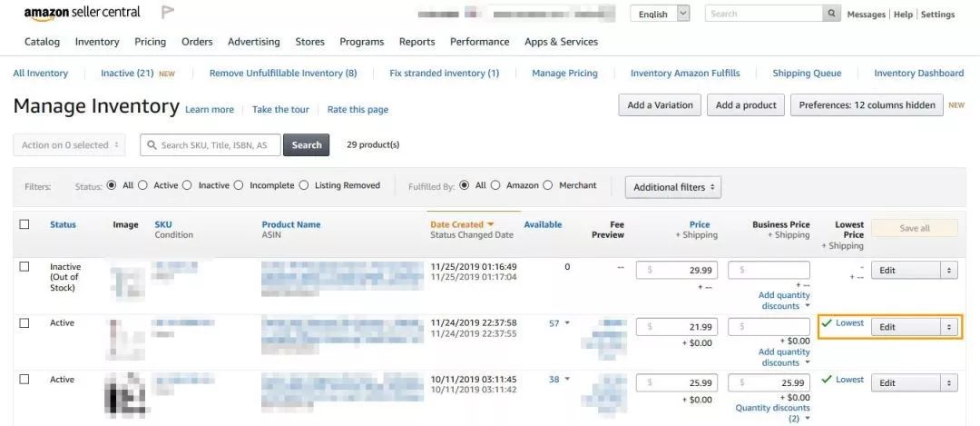Open the product image of the 29.99 row
Viewport: 980px width, 426px height.
[x=128, y=282]
